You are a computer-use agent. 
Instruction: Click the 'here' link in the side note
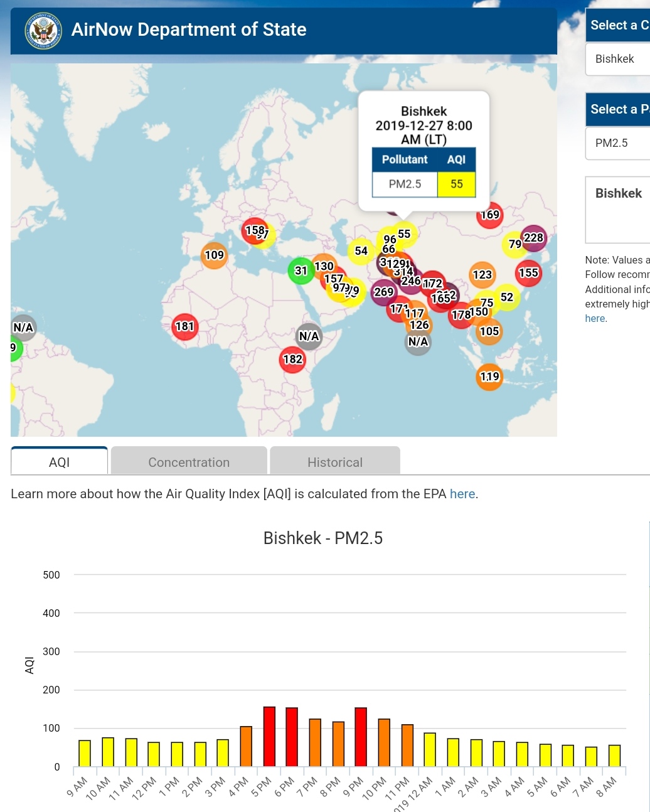pyautogui.click(x=595, y=318)
